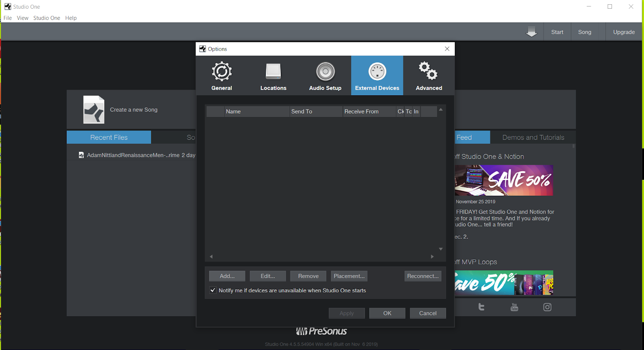Open the Help menu
Viewport: 644px width, 350px height.
click(71, 18)
